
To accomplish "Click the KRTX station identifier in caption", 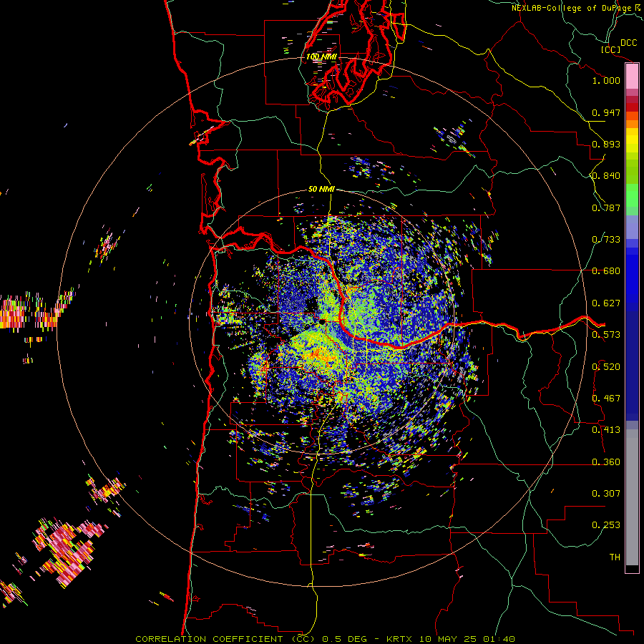I will 400,639.
